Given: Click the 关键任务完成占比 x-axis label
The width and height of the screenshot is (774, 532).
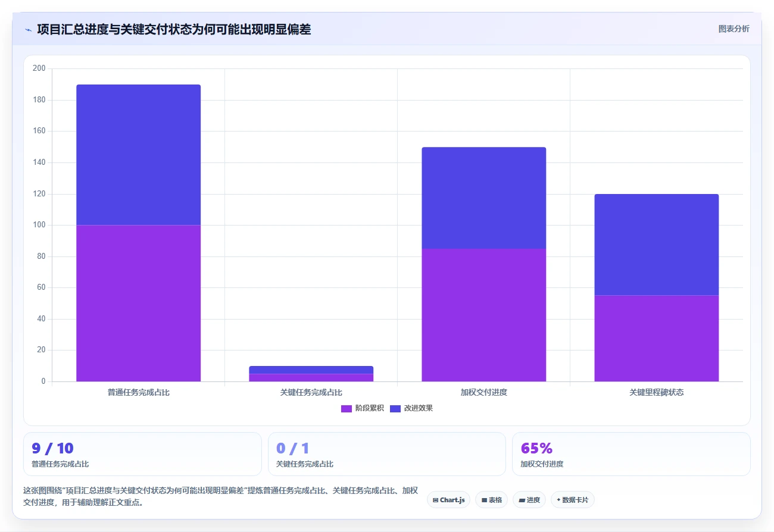Looking at the screenshot, I should pyautogui.click(x=311, y=393).
